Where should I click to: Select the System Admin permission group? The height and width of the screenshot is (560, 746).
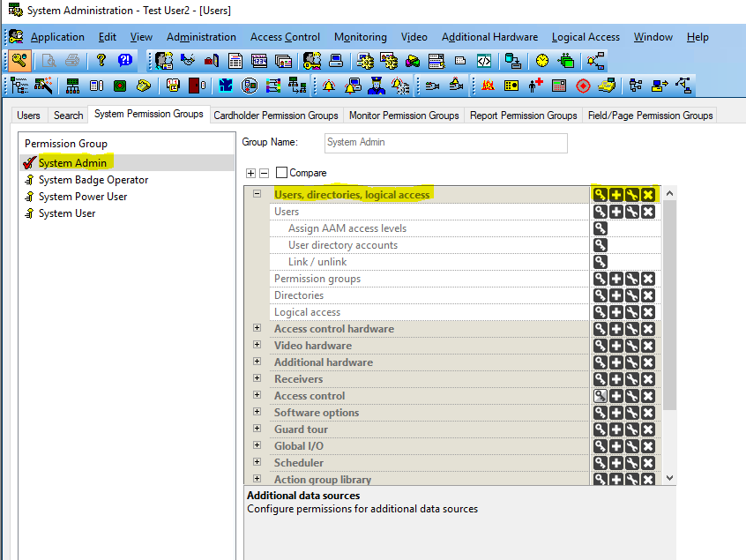(x=72, y=163)
